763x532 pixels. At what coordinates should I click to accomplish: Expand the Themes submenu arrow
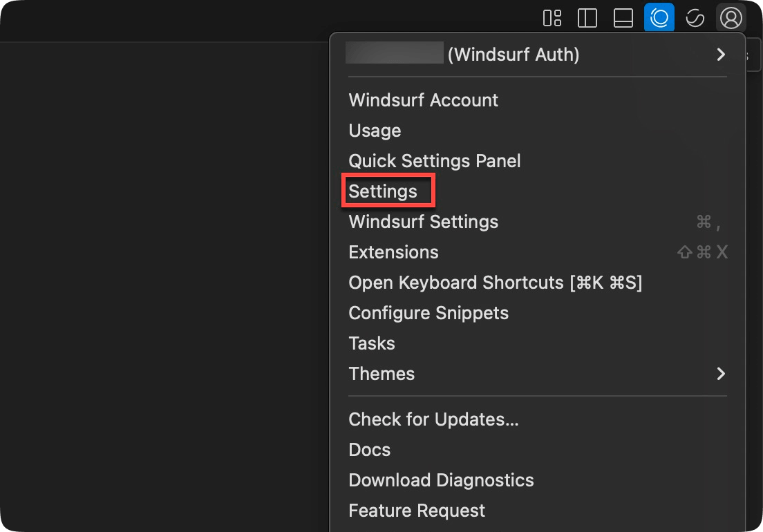point(721,374)
